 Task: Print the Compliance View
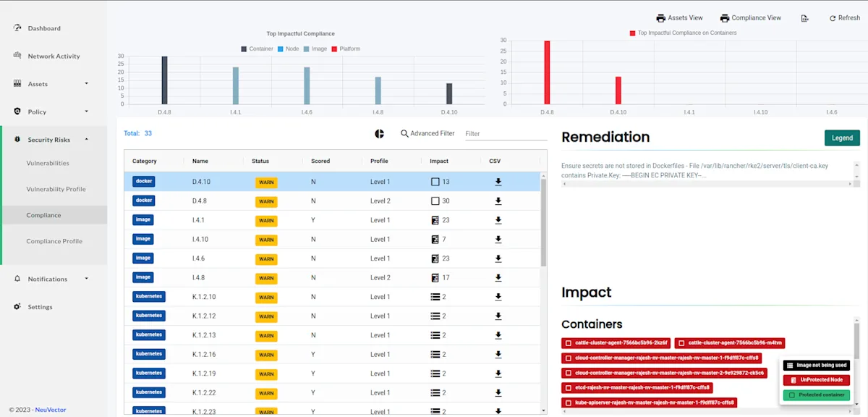(751, 18)
